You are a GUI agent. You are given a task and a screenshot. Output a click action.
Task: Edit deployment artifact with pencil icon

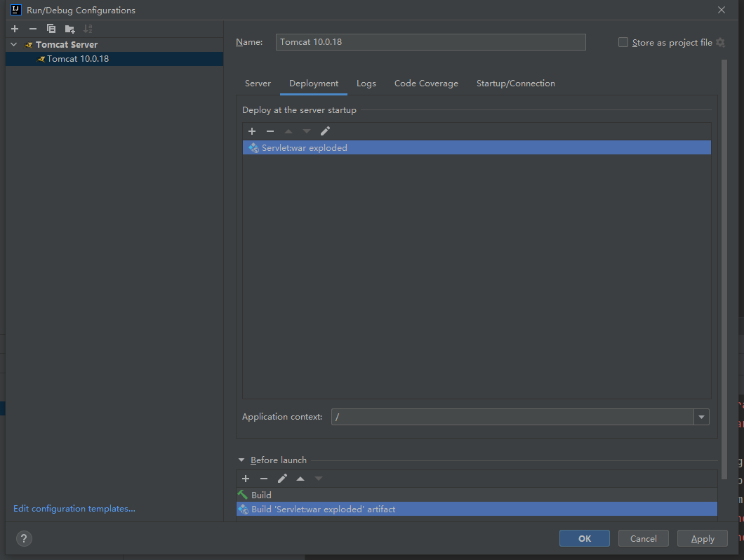coord(325,131)
